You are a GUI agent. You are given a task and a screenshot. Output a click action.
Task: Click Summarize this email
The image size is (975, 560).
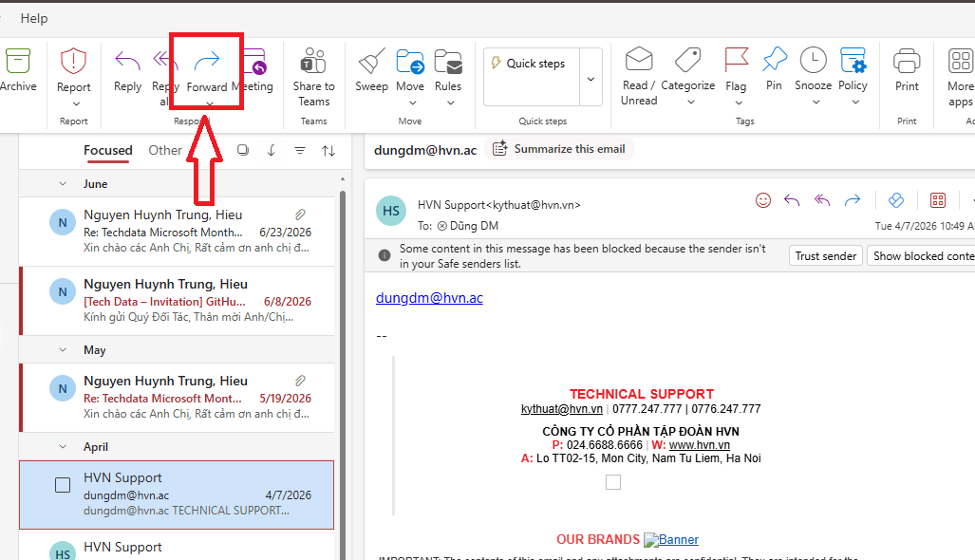(x=559, y=149)
